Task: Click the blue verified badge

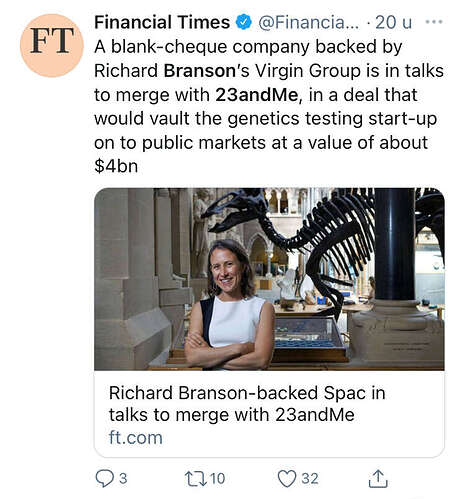Action: pos(244,22)
